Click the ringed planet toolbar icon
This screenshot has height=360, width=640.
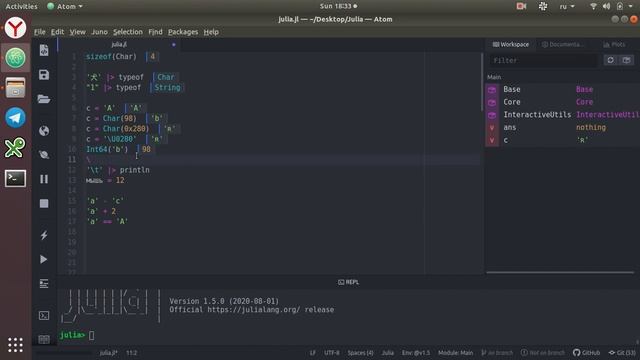44,155
